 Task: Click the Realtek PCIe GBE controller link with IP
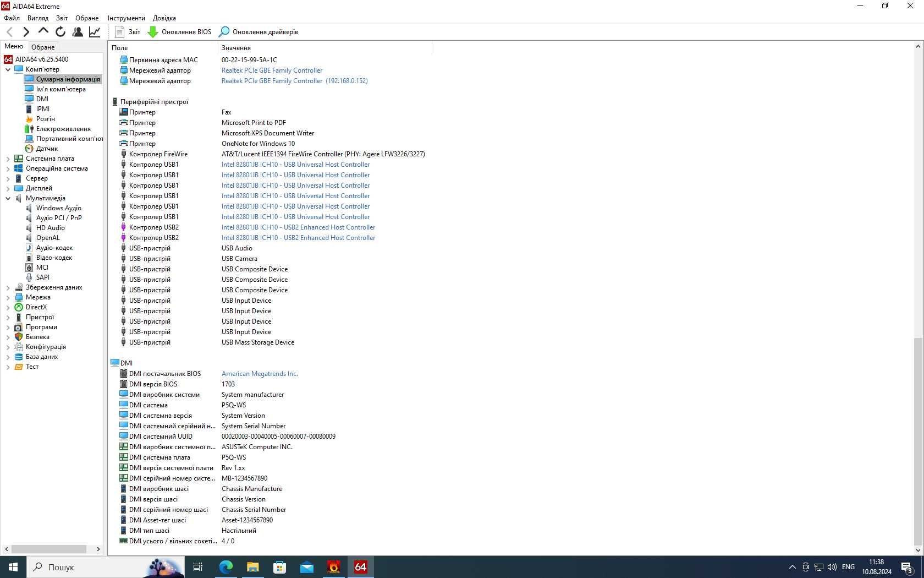click(x=294, y=81)
